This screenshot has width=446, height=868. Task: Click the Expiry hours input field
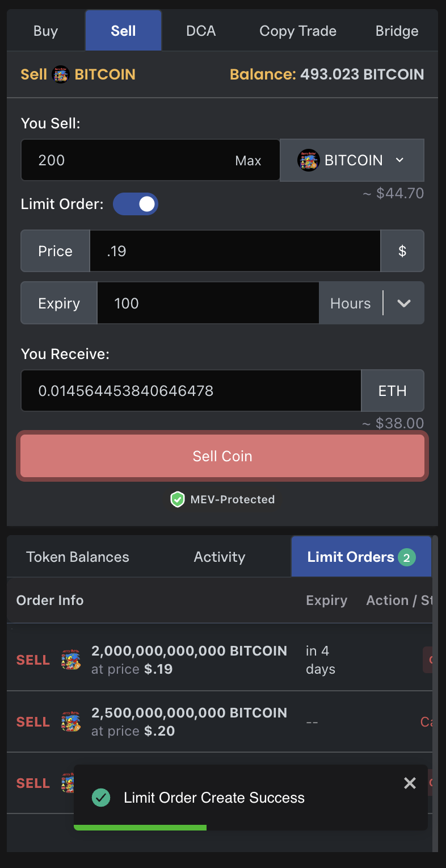coord(208,303)
